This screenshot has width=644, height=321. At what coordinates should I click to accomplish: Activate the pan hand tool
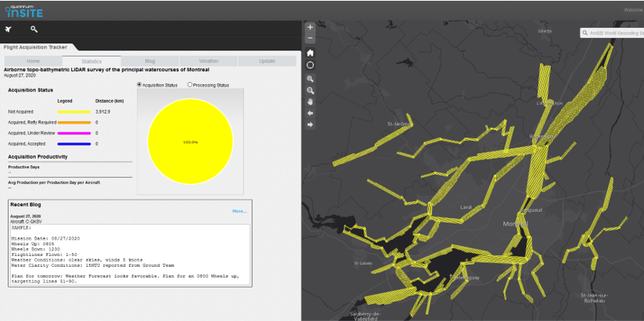[310, 101]
